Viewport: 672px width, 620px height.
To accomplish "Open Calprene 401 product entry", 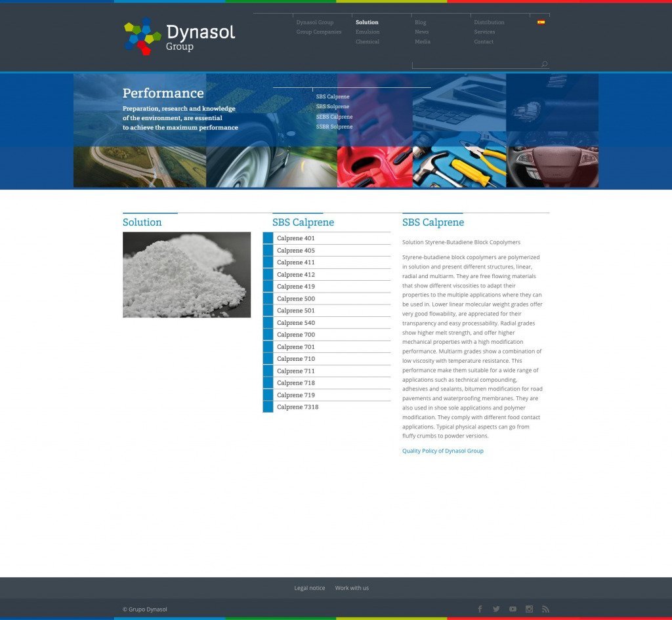I will pyautogui.click(x=327, y=238).
